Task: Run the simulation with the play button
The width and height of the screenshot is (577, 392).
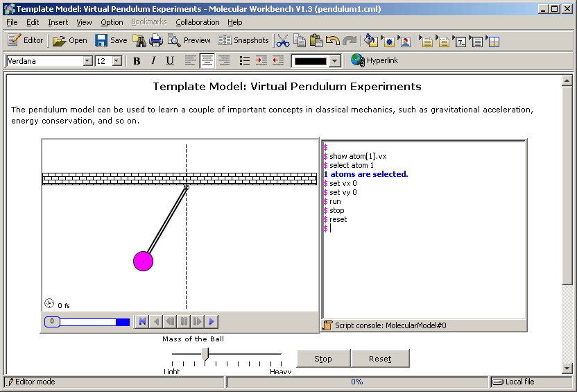Action: pos(212,322)
